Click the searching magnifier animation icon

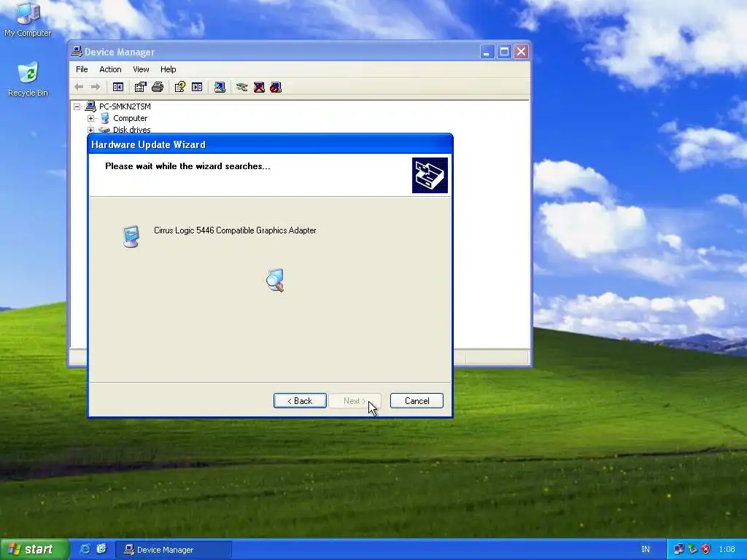[x=275, y=280]
